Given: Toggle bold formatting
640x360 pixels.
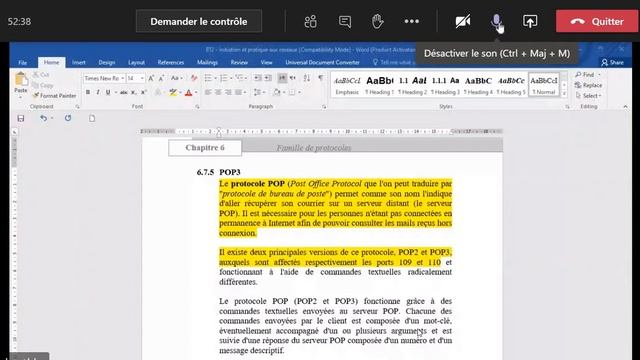Looking at the screenshot, I should [87, 93].
